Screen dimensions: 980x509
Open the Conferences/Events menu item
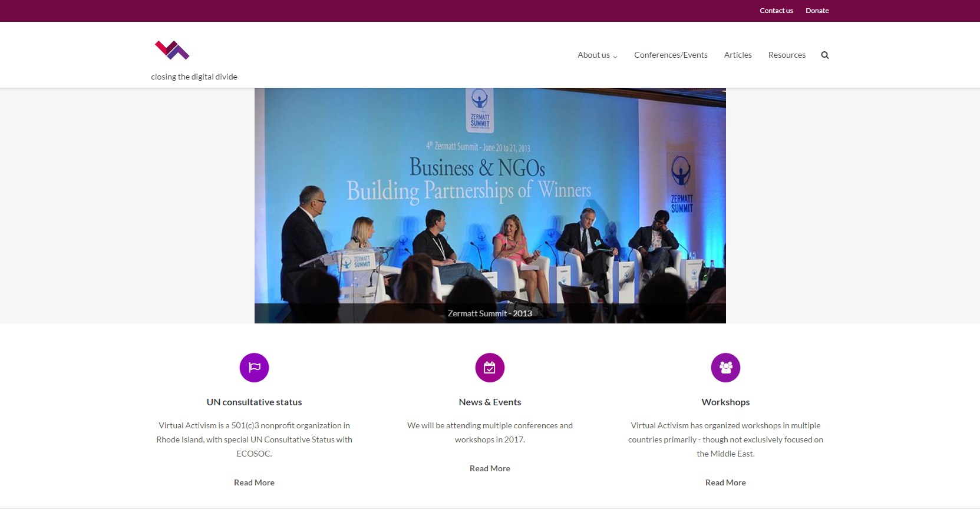point(671,55)
